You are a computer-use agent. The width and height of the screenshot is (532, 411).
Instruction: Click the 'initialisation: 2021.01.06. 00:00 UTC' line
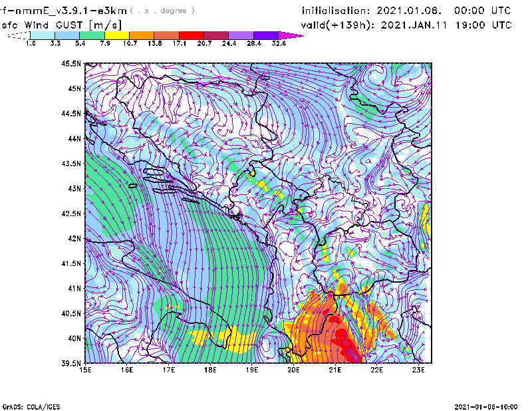click(x=406, y=11)
